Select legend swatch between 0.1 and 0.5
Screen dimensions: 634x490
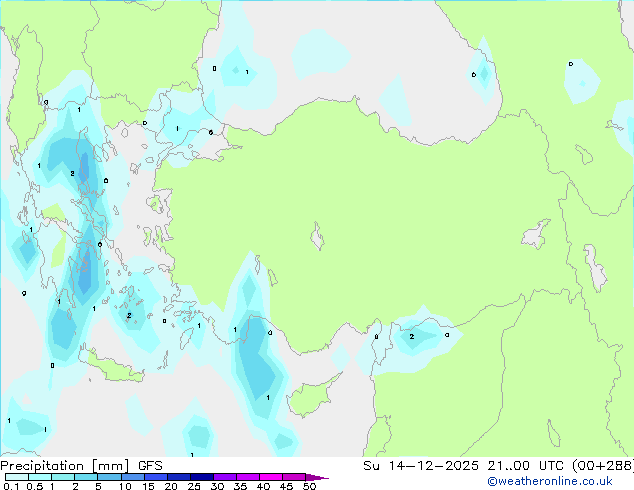17,477
